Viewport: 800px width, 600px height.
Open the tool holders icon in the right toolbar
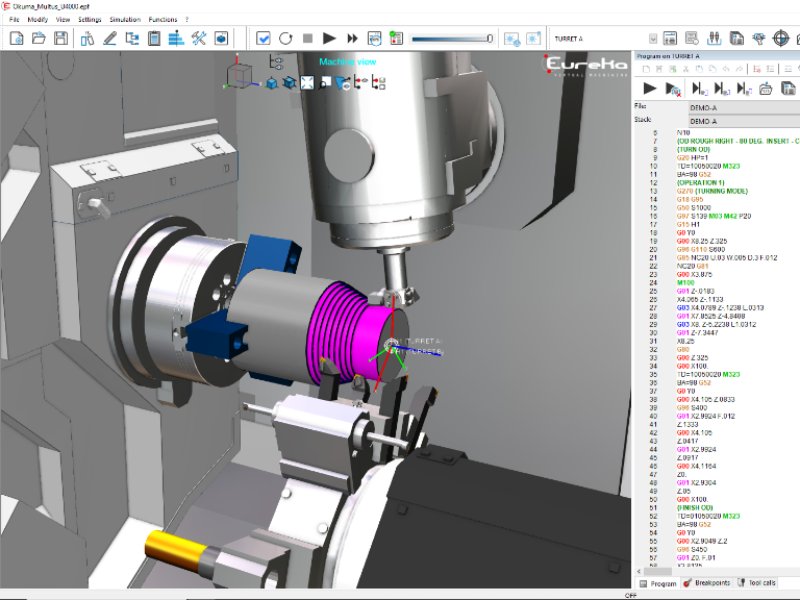coord(714,38)
